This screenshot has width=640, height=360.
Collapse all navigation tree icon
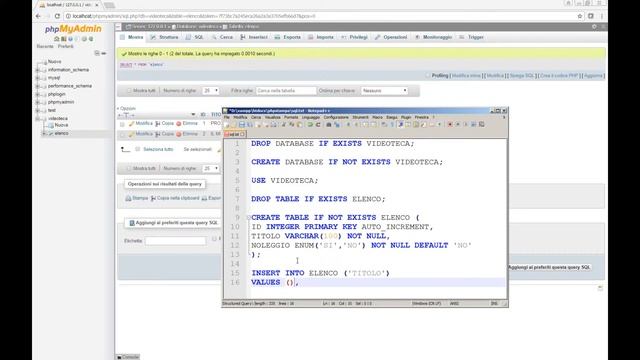[97, 53]
